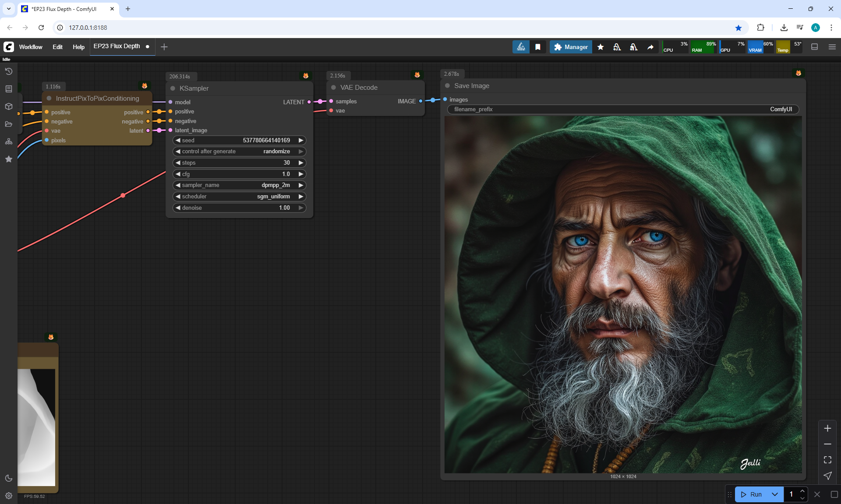Viewport: 841px width, 504px height.
Task: Open the model library tree icon
Action: (8, 141)
